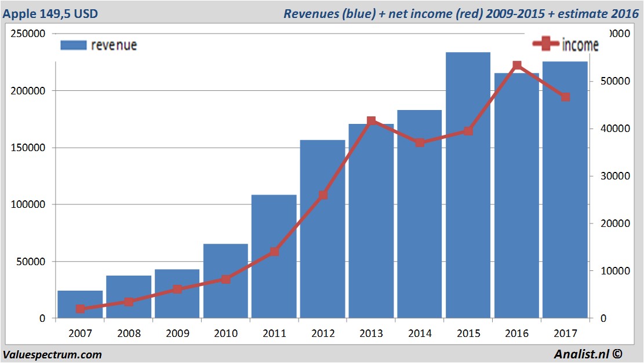Screen dimensions: 644x363
Task: Select the 2011 revenue bar
Action: 274,256
